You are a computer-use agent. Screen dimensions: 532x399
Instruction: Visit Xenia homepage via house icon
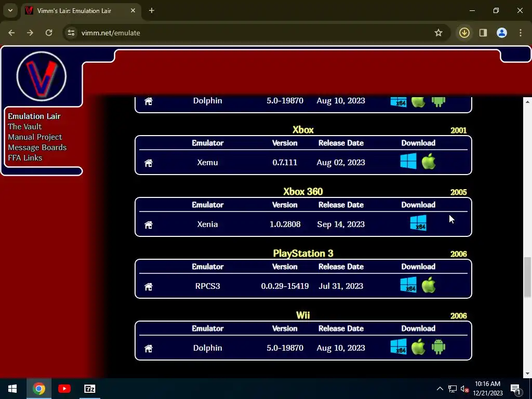pos(149,224)
